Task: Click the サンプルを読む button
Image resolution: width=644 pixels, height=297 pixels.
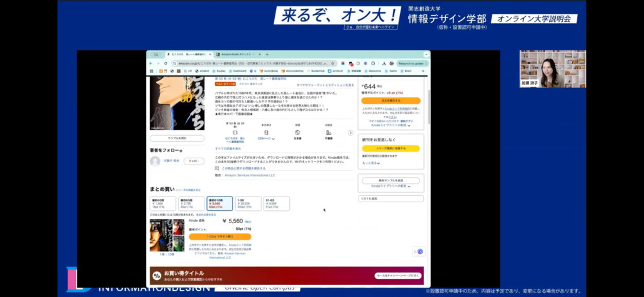Action: pos(177,138)
